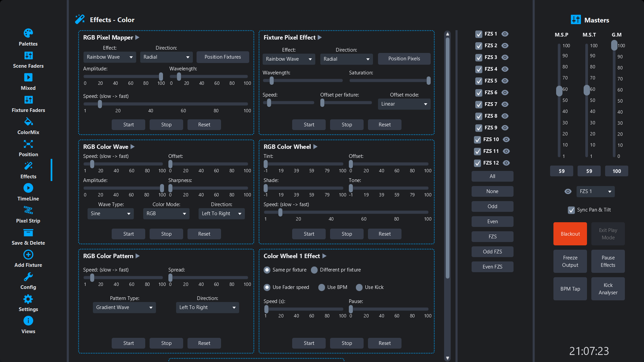Viewport: 644px width, 362px height.
Task: Open the Save & Delete box icon
Action: pos(28,232)
